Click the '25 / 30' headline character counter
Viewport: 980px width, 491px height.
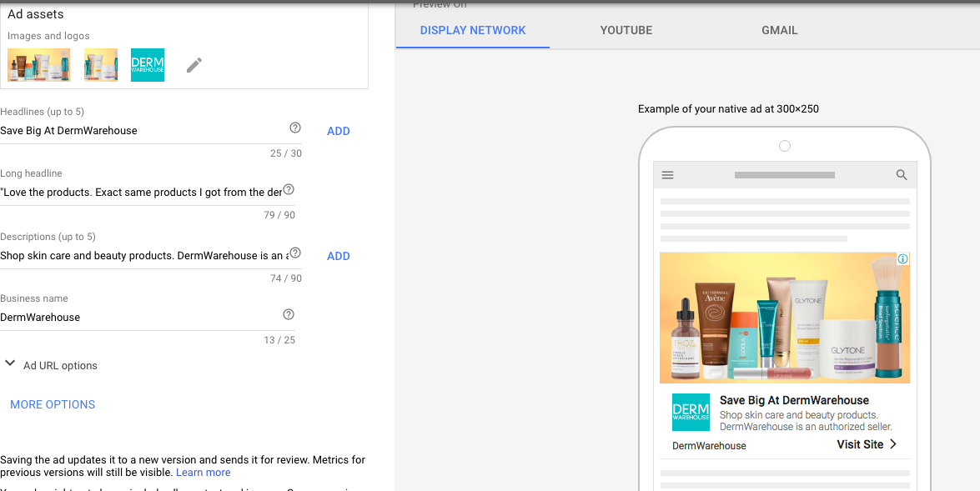point(285,153)
